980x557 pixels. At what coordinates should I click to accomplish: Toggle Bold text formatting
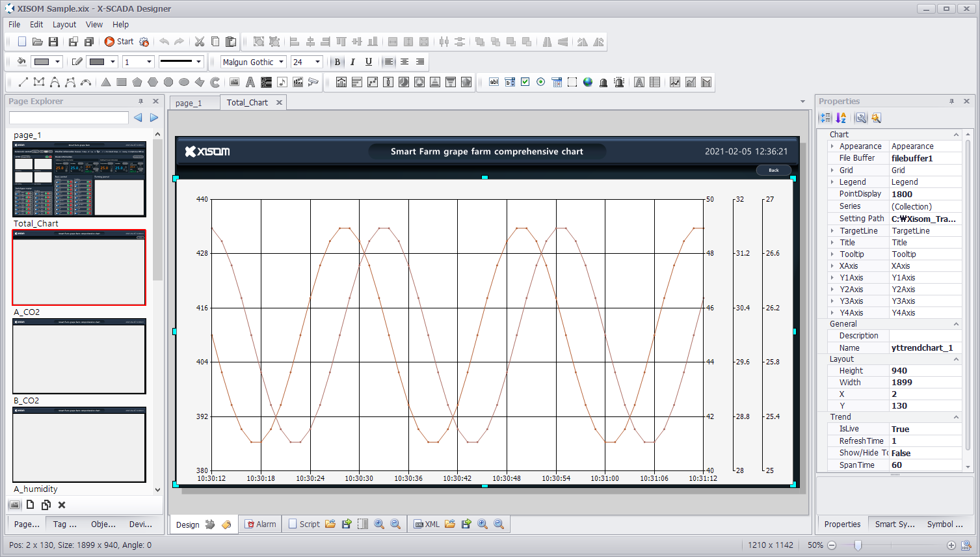tap(337, 62)
